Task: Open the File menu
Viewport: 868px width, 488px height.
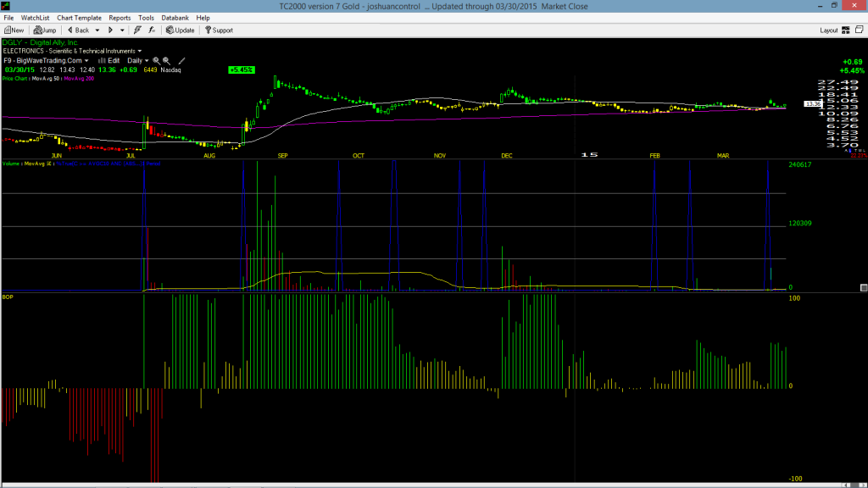Action: pos(8,18)
